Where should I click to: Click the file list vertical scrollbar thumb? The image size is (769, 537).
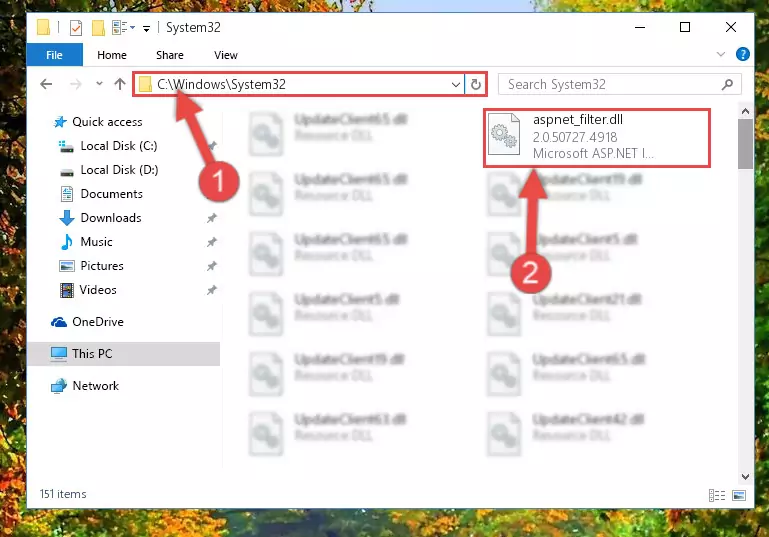pyautogui.click(x=745, y=144)
